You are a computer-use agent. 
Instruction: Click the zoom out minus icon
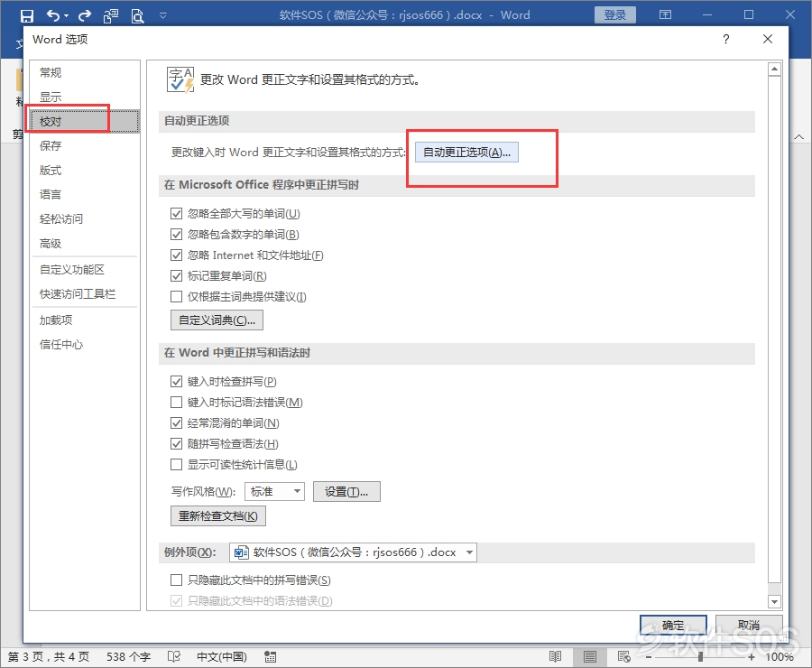(649, 657)
